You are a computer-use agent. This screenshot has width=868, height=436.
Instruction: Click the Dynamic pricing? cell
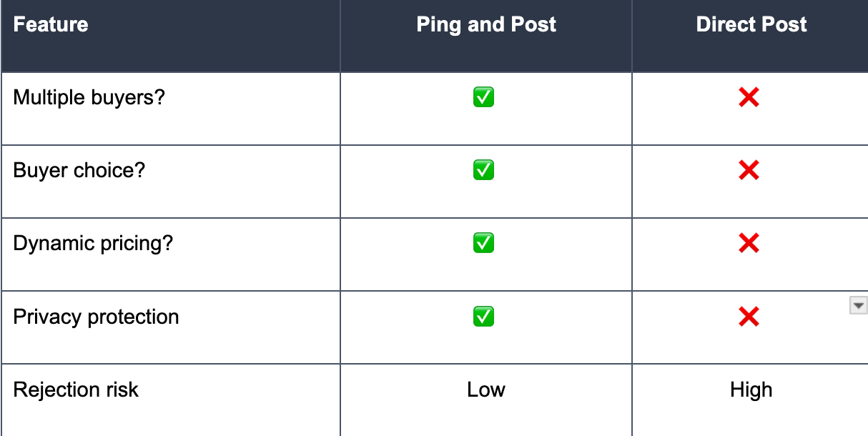coord(170,254)
